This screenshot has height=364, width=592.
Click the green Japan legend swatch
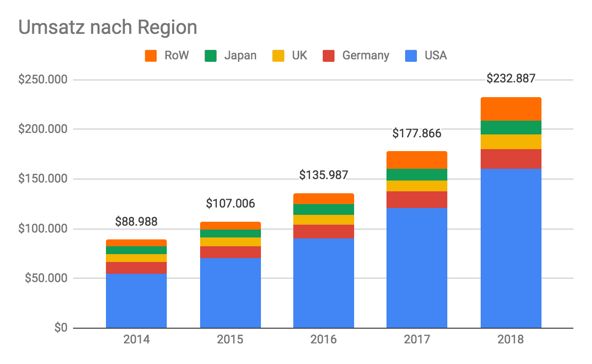click(x=210, y=56)
